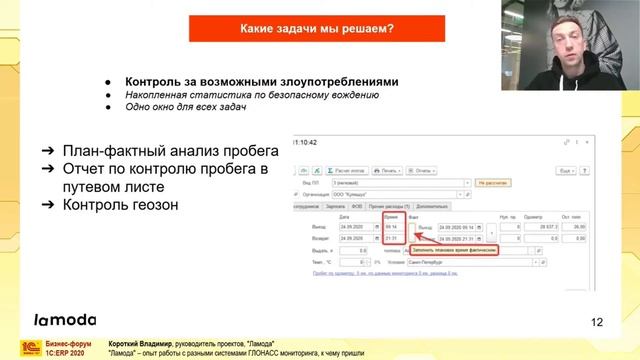Image resolution: width=640 pixels, height=360 pixels.
Task: Click text План-фактный анализ пробега
Action: (x=171, y=151)
